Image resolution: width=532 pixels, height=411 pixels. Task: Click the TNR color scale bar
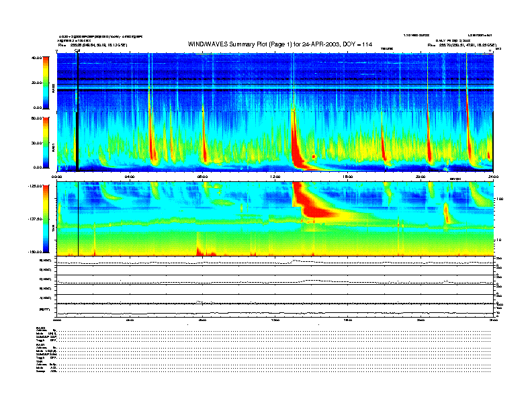[46, 219]
